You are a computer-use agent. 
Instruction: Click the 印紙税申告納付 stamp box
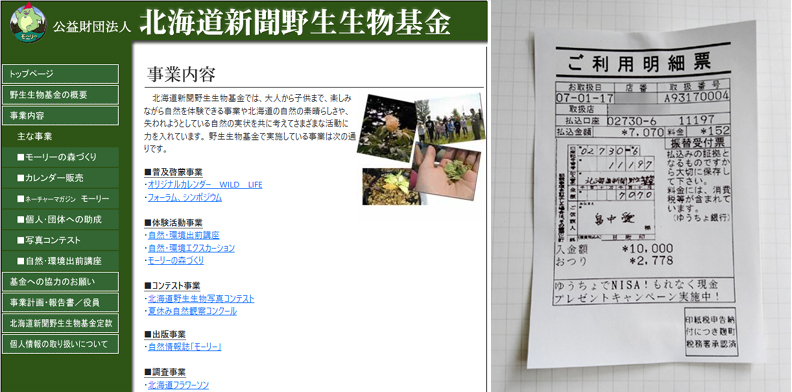click(x=711, y=331)
